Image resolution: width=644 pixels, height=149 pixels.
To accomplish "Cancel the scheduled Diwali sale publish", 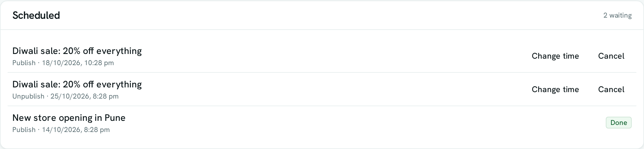I will click(x=611, y=56).
